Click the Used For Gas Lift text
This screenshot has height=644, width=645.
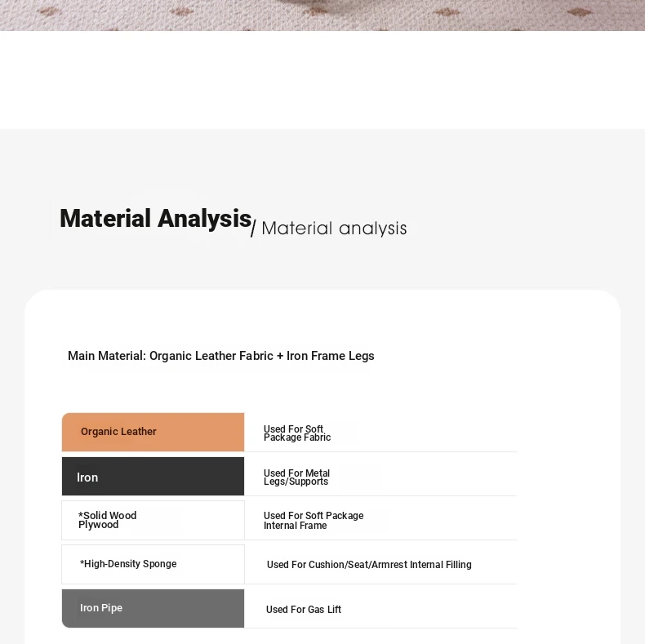pyautogui.click(x=304, y=610)
